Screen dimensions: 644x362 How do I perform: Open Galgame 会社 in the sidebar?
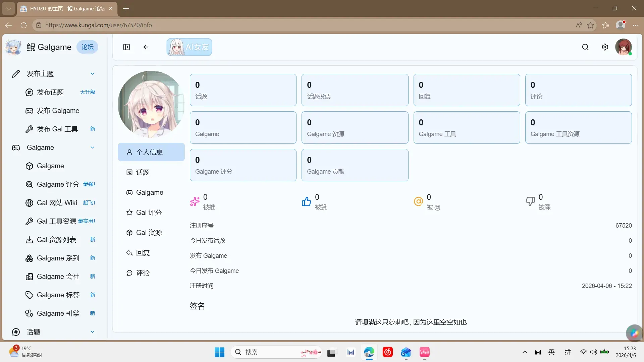tap(60, 277)
